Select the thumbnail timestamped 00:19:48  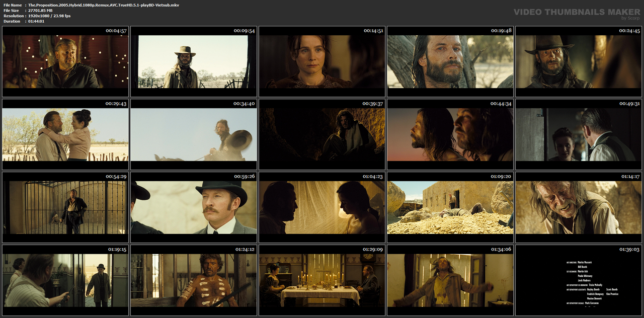point(450,61)
